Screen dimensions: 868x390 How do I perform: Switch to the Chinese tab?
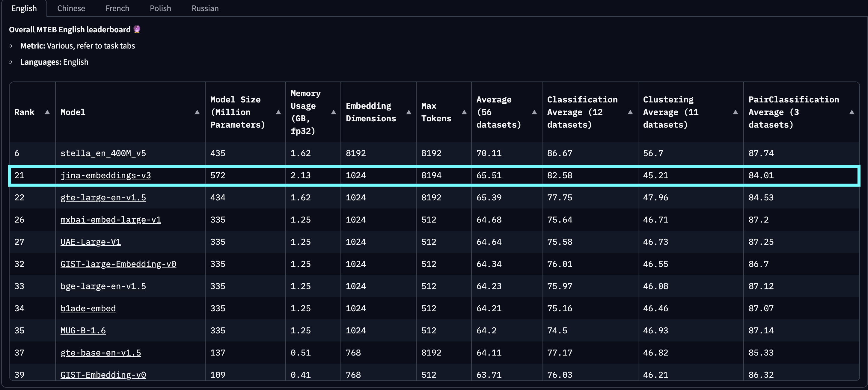point(71,8)
